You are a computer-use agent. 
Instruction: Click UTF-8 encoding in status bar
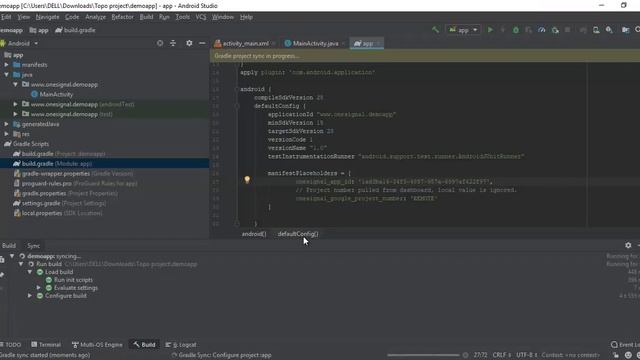coord(527,355)
